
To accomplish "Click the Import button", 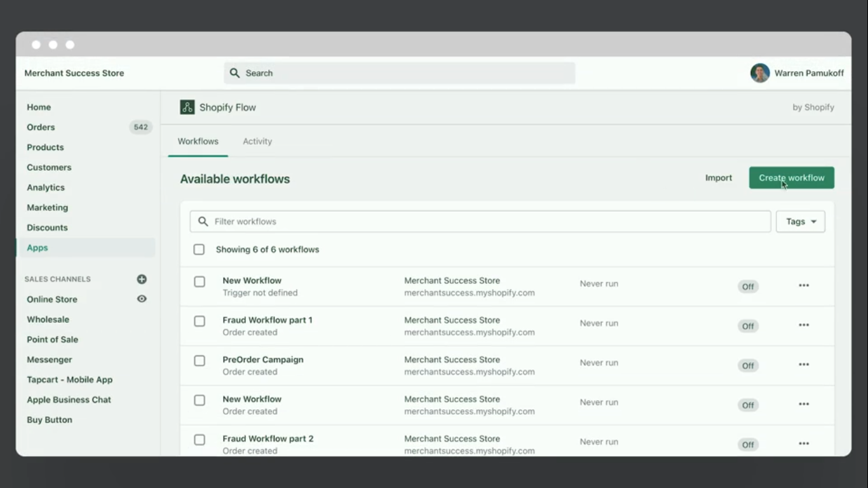I will click(x=719, y=178).
